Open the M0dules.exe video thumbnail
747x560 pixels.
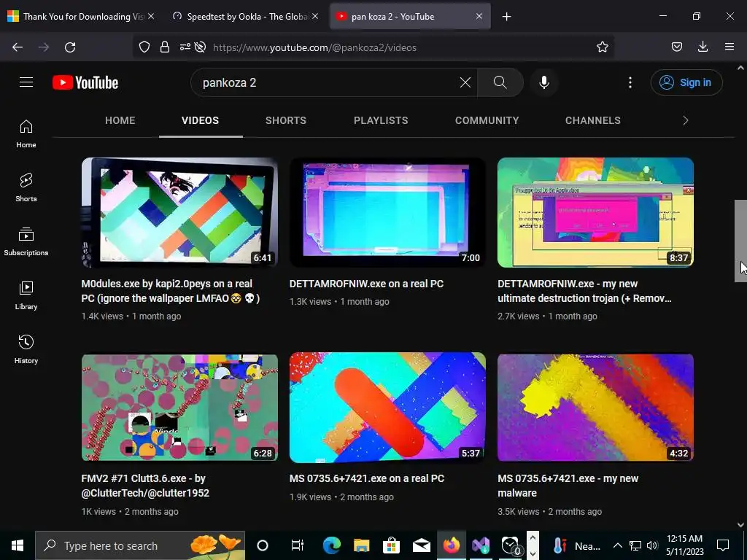179,212
